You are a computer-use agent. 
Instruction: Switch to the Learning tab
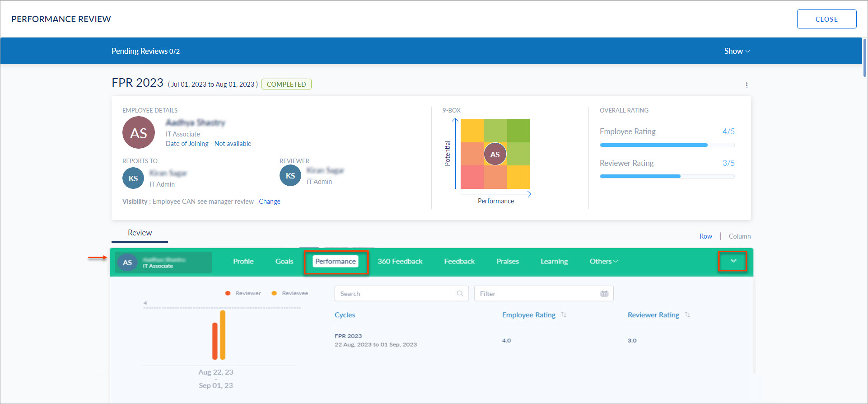[x=554, y=261]
